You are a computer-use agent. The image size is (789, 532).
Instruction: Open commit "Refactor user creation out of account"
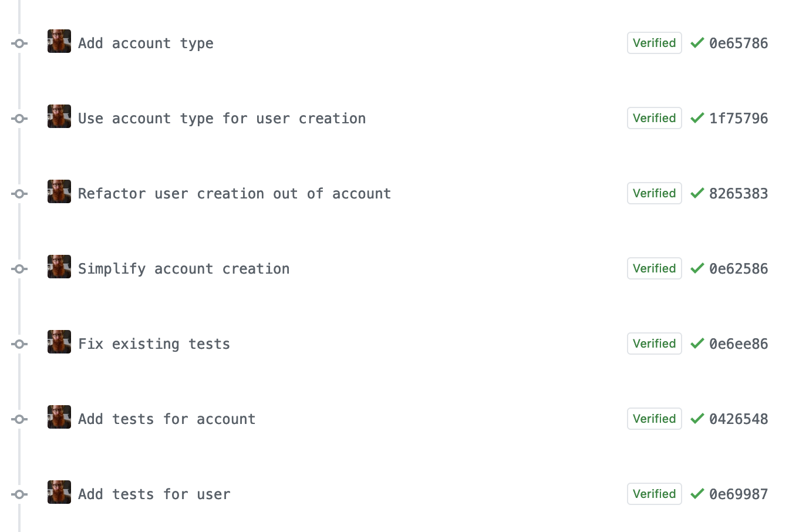235,194
